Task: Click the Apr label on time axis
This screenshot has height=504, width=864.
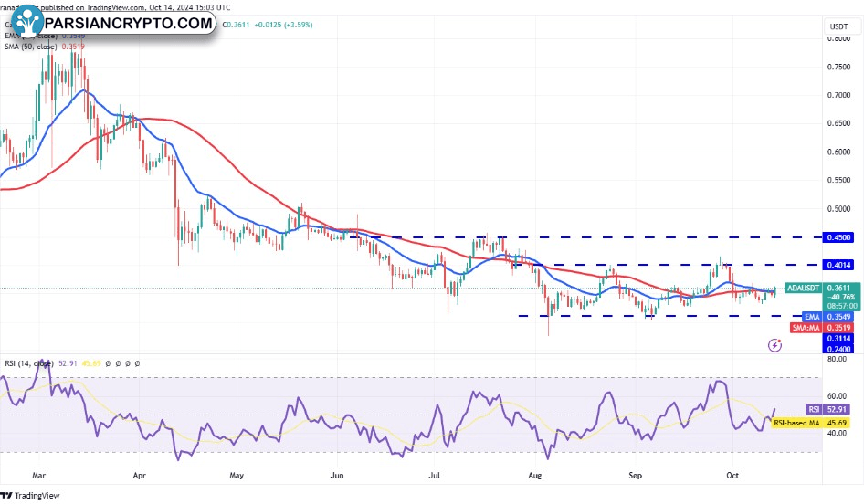Action: tap(140, 475)
